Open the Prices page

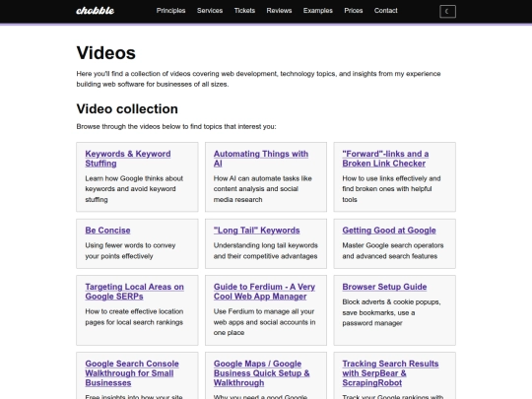[x=354, y=11]
